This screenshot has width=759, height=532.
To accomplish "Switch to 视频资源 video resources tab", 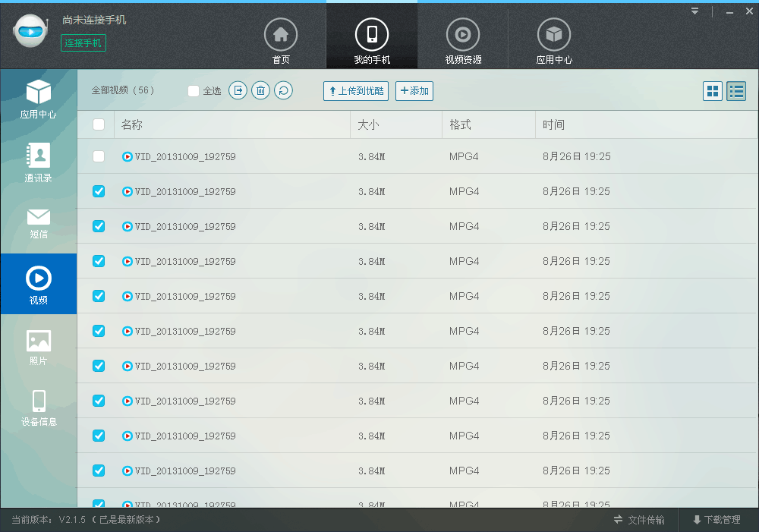I will click(463, 41).
